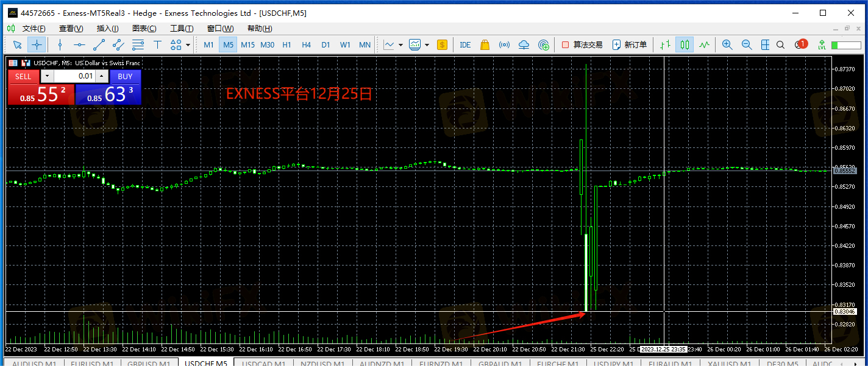Switch chart to bar chart style
The height and width of the screenshot is (366, 868).
pos(665,44)
